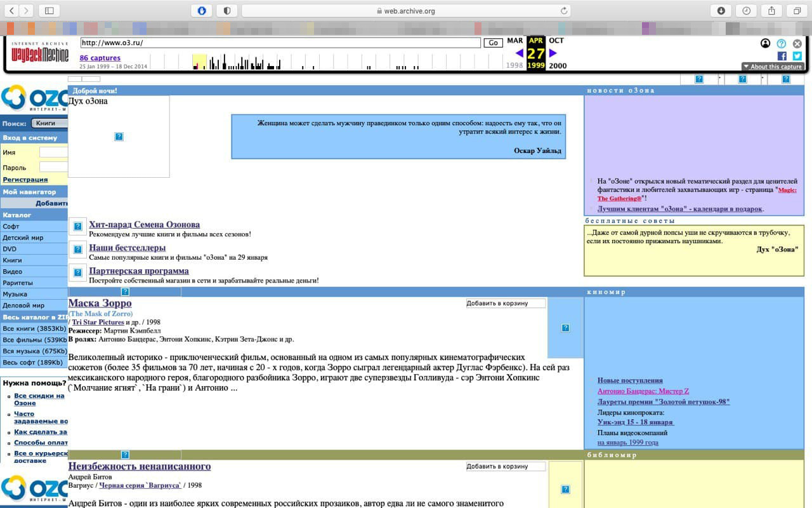Select Деловой мир in the catalog menu
Viewport: 812px width, 508px height.
click(x=34, y=305)
